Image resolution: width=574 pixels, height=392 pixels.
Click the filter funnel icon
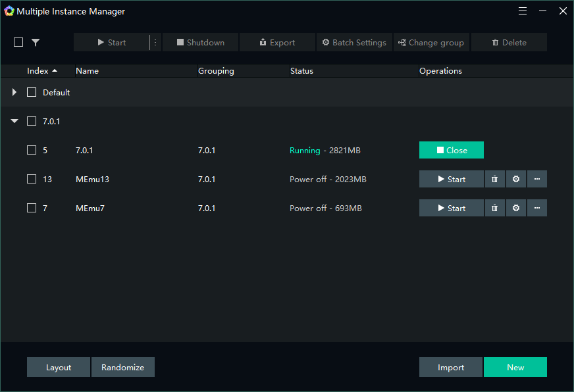(36, 42)
